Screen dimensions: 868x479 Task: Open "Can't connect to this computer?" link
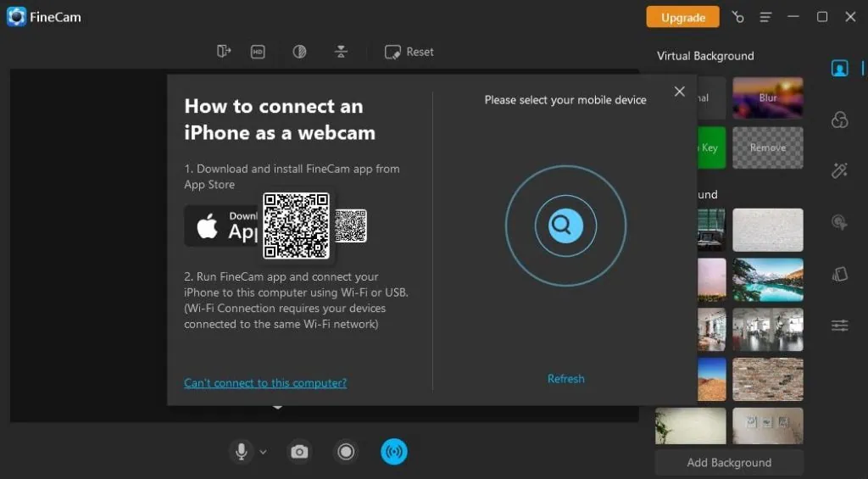coord(265,382)
